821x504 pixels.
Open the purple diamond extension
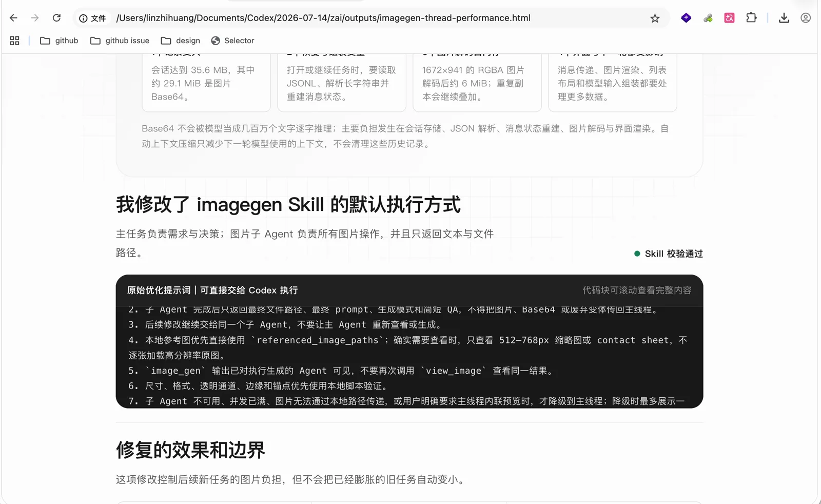(x=686, y=18)
